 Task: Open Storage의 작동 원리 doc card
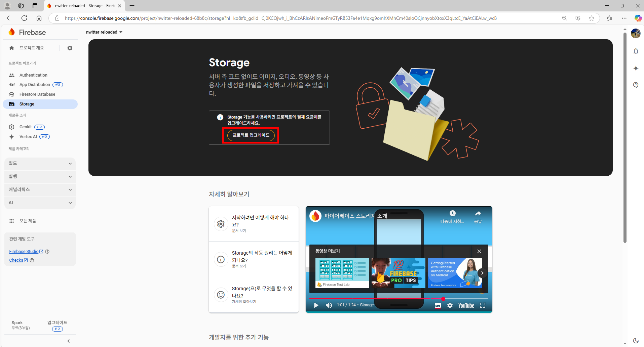254,259
